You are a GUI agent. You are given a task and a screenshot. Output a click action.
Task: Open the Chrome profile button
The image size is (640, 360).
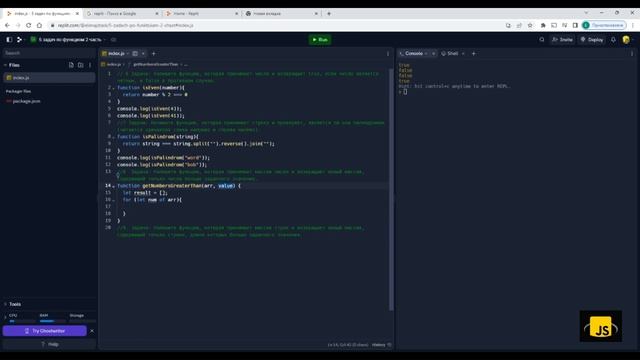pyautogui.click(x=604, y=25)
